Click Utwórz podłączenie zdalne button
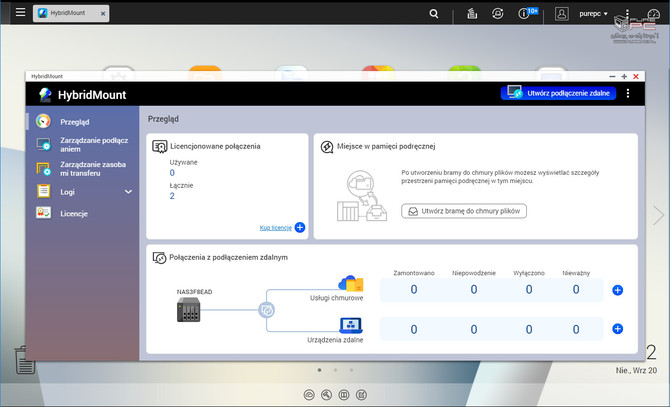Screen dimensions: 670x407 pyautogui.click(x=558, y=93)
